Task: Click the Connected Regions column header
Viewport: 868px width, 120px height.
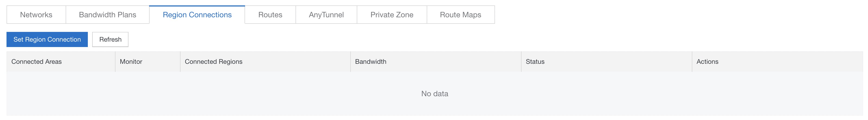Action: click(214, 62)
